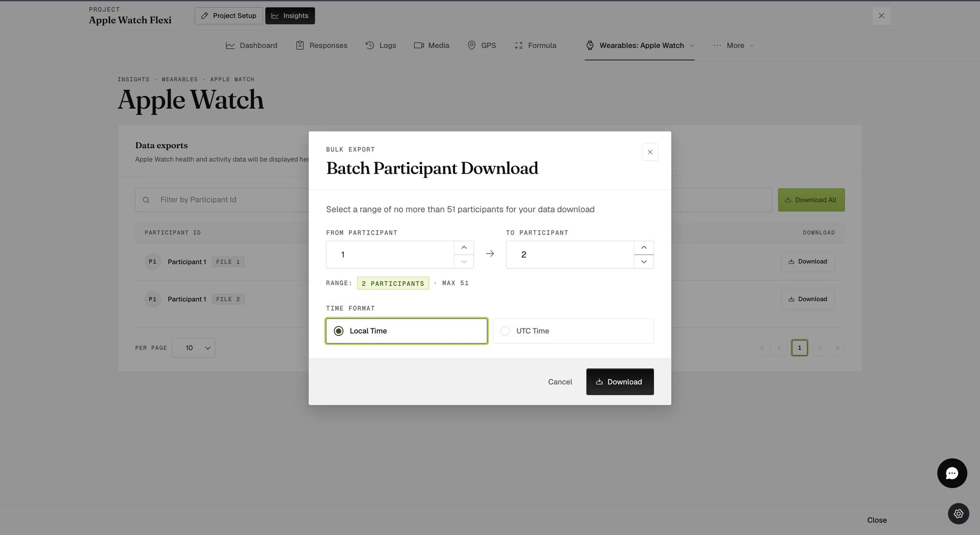Image resolution: width=980 pixels, height=535 pixels.
Task: Decrease the From Participant value
Action: 464,262
